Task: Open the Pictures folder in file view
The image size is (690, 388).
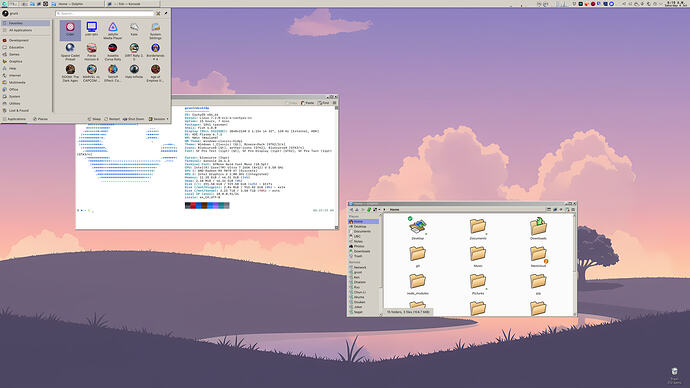Action: pyautogui.click(x=478, y=284)
